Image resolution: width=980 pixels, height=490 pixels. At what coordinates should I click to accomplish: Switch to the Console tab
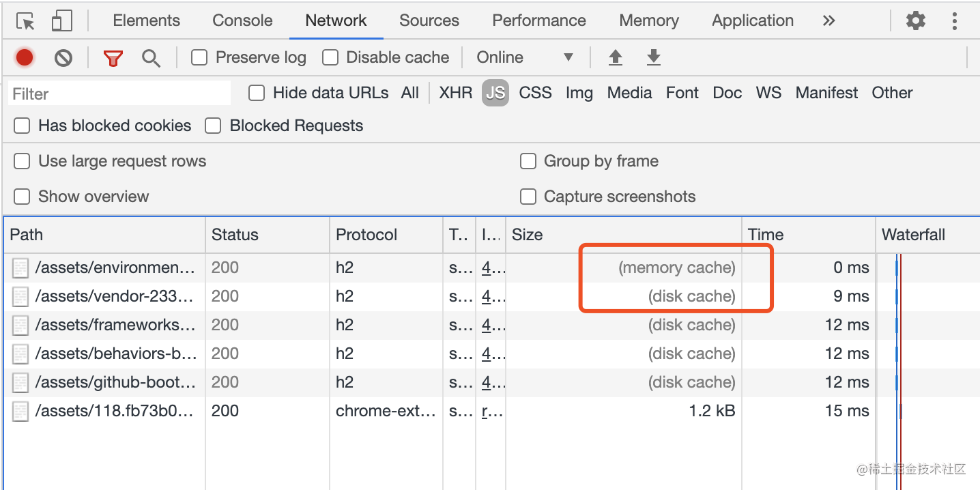243,20
